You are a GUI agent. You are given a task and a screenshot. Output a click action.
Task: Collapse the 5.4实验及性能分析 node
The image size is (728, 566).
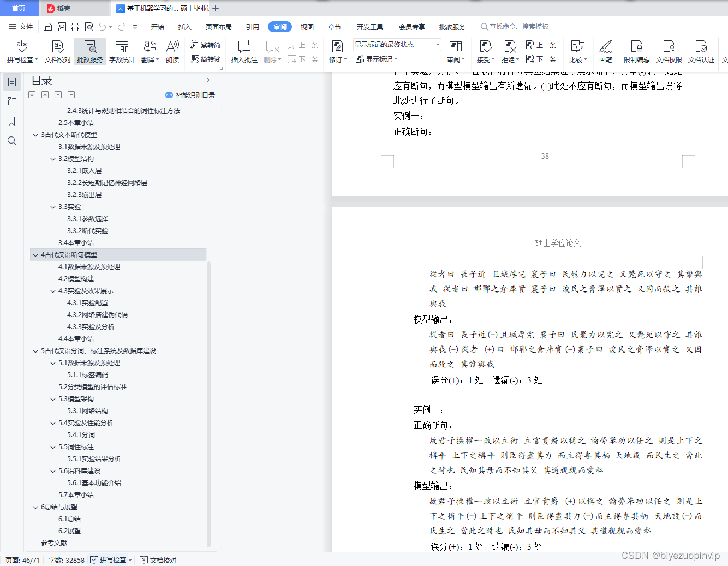click(x=53, y=423)
